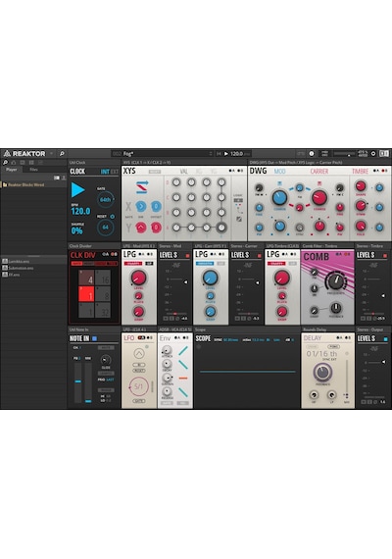Click the Glide knob on Note In block
This screenshot has width=392, height=559.
tap(105, 360)
